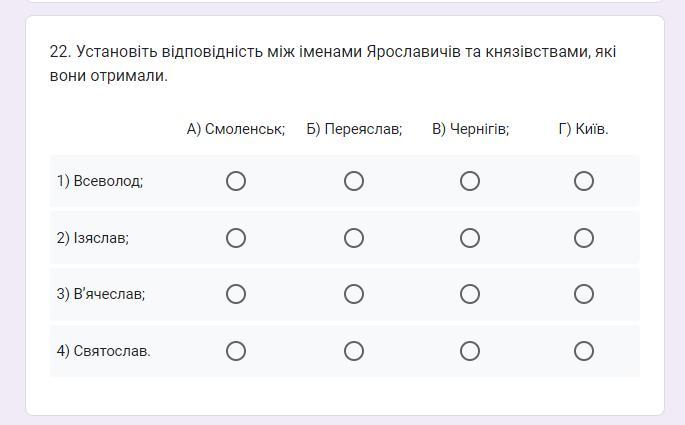Select Чернігів for Ізяслав row
This screenshot has width=685, height=425.
[x=470, y=238]
